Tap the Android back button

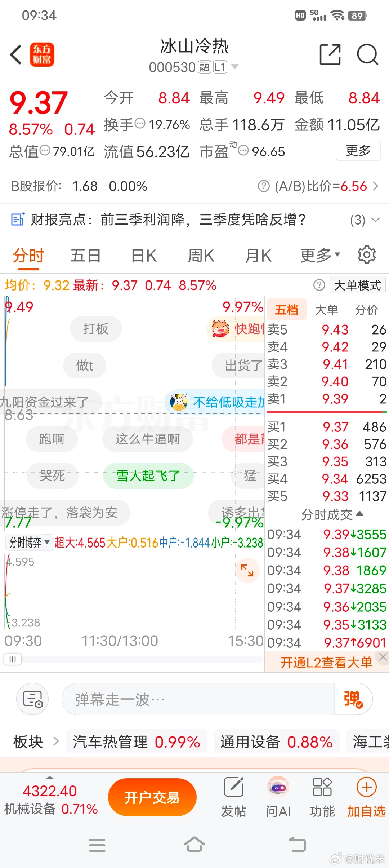[297, 845]
